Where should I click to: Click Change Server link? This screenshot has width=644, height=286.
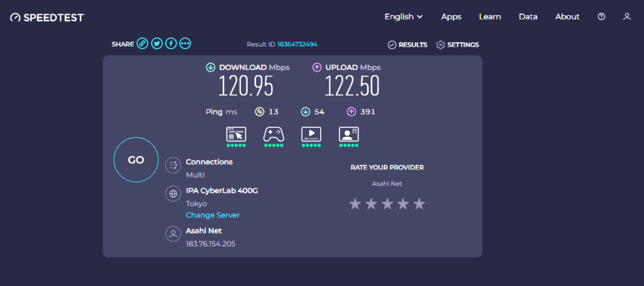[x=213, y=215]
